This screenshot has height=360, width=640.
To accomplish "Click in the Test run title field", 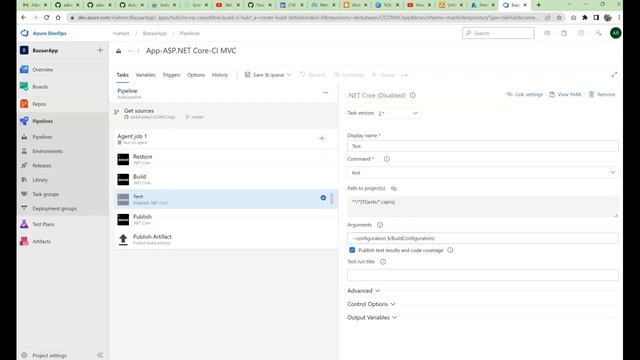I will pyautogui.click(x=482, y=275).
